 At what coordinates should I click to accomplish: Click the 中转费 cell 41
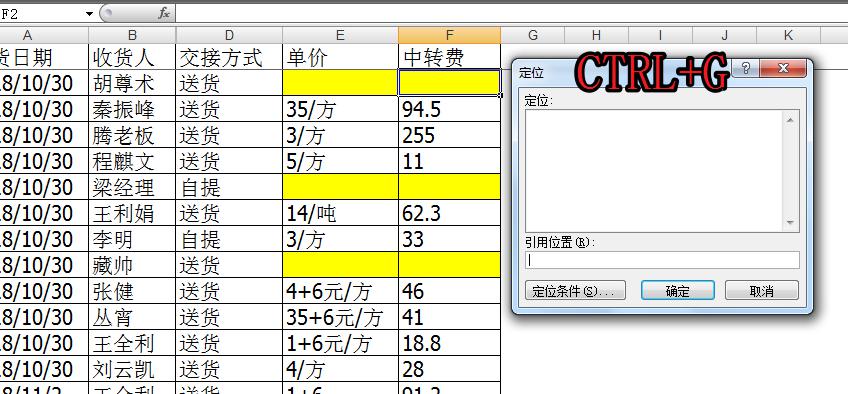tap(449, 317)
